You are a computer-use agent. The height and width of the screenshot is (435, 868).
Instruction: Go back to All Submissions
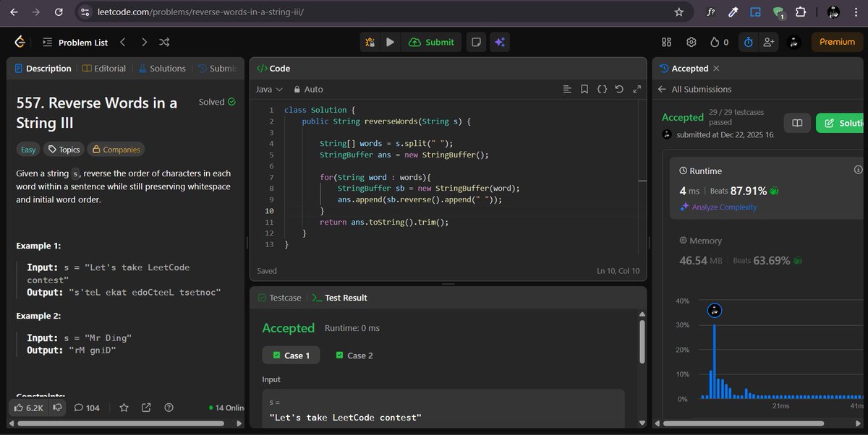(x=695, y=90)
